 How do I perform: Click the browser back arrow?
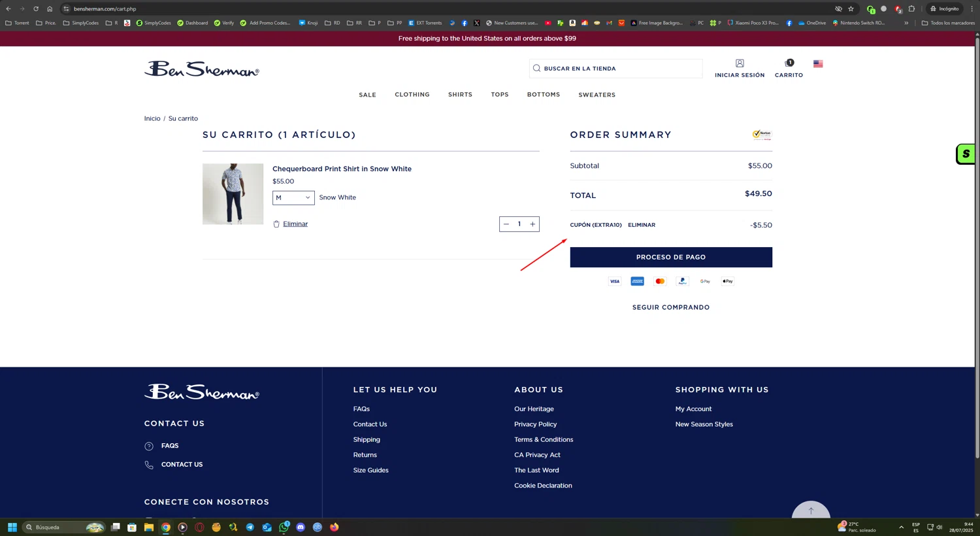8,8
